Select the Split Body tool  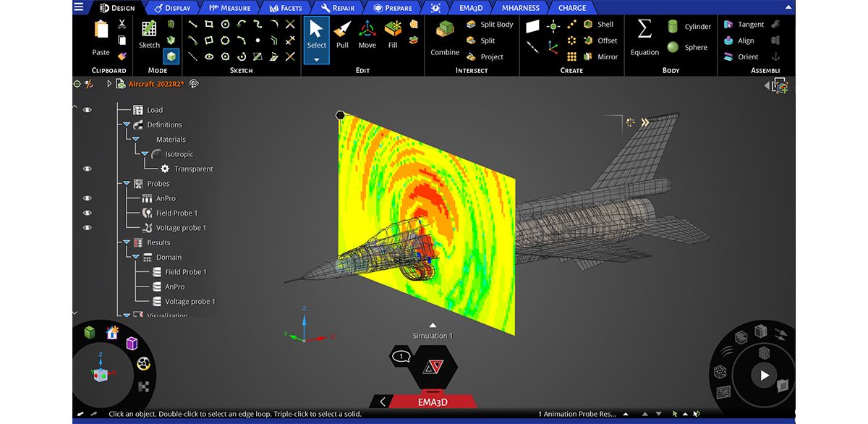(x=491, y=24)
